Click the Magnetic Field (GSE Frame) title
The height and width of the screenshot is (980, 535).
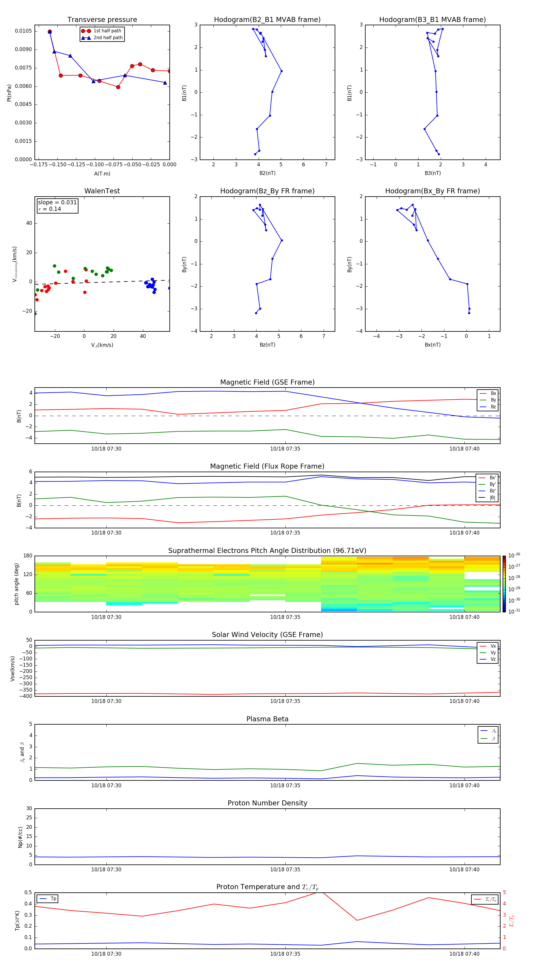(267, 382)
